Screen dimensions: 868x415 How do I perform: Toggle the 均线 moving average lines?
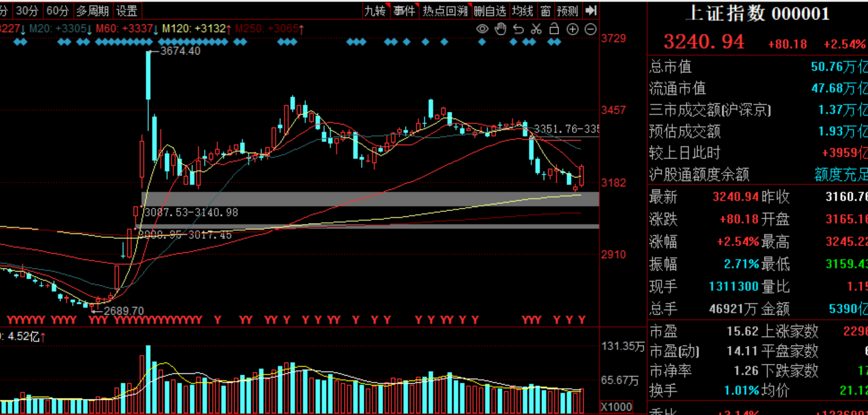tap(523, 10)
